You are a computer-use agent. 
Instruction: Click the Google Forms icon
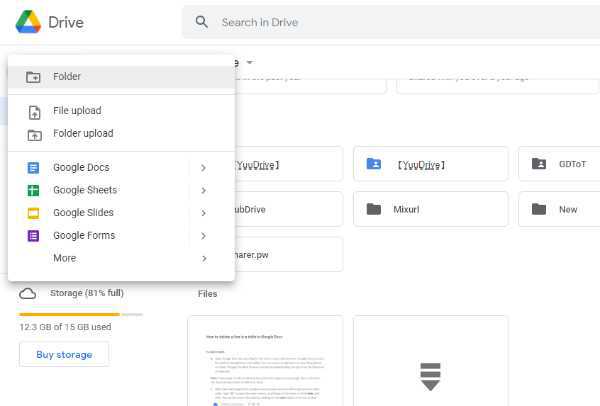pos(33,236)
